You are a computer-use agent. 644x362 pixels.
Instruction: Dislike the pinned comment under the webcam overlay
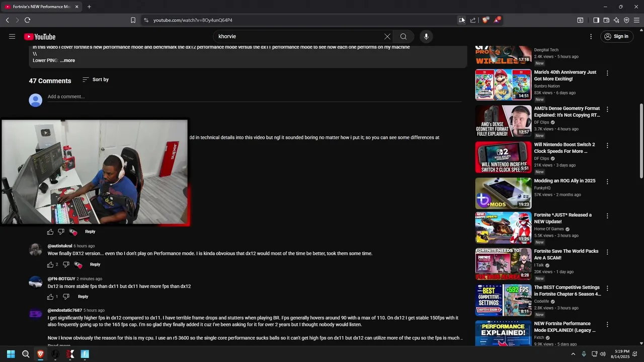point(61,232)
